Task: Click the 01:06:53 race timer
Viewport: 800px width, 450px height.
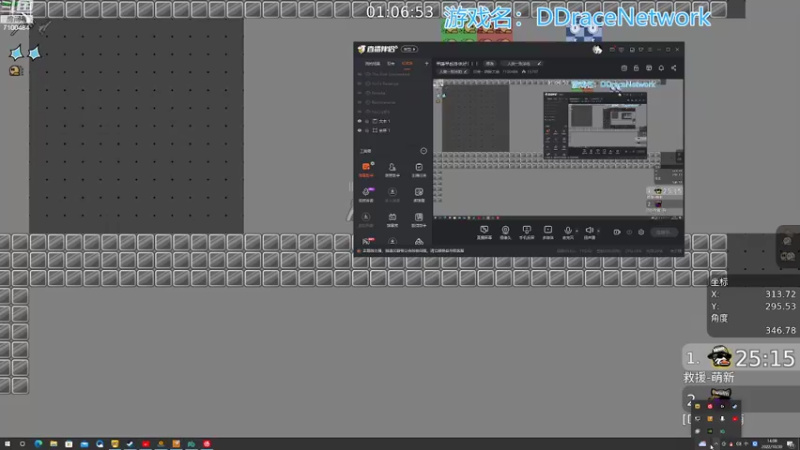Action: [399, 12]
